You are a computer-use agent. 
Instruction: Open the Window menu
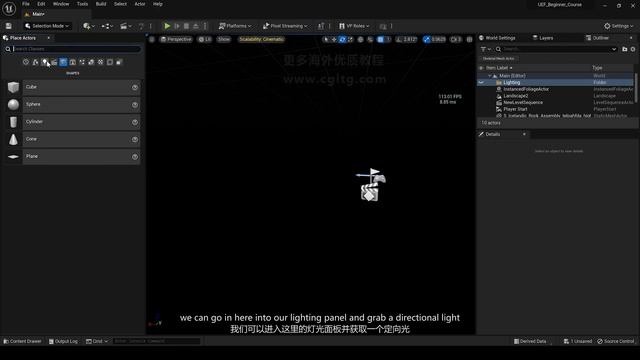pos(61,4)
